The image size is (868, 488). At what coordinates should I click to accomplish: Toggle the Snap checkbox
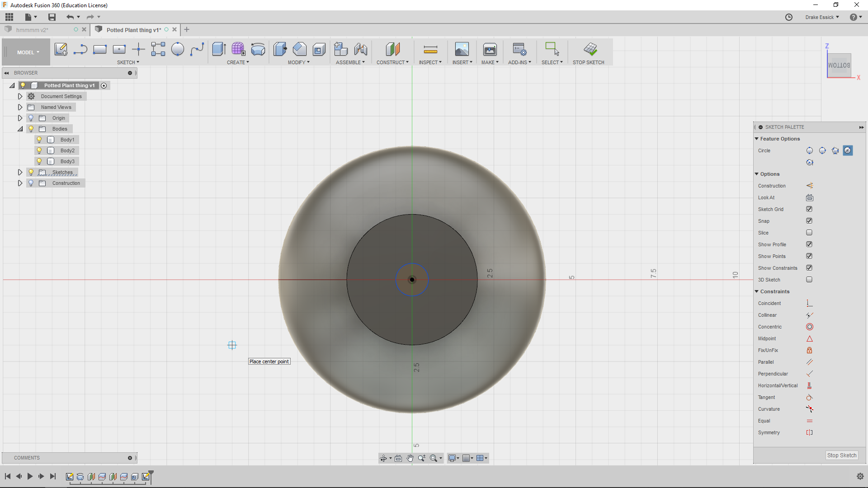(809, 221)
